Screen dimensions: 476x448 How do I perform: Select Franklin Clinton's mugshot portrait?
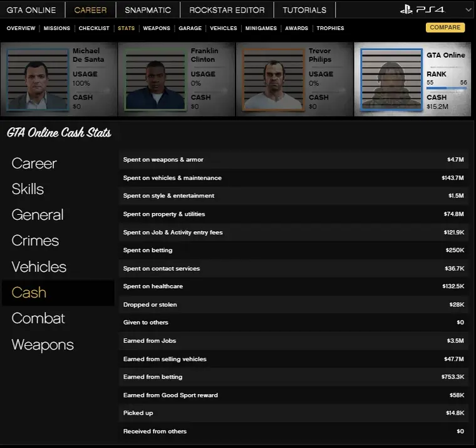tap(155, 79)
